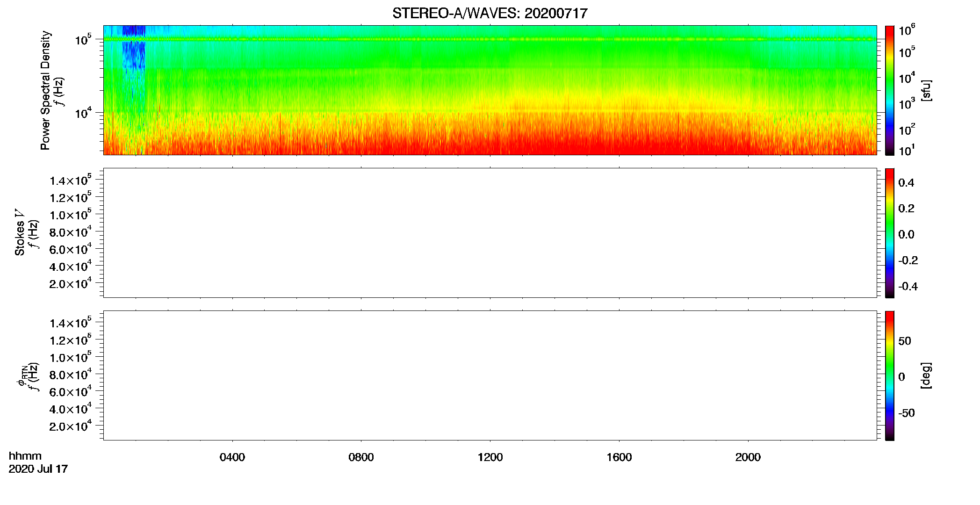Viewport: 980px width, 505px height.
Task: Click the Stokes V axis label
Action: [20, 232]
